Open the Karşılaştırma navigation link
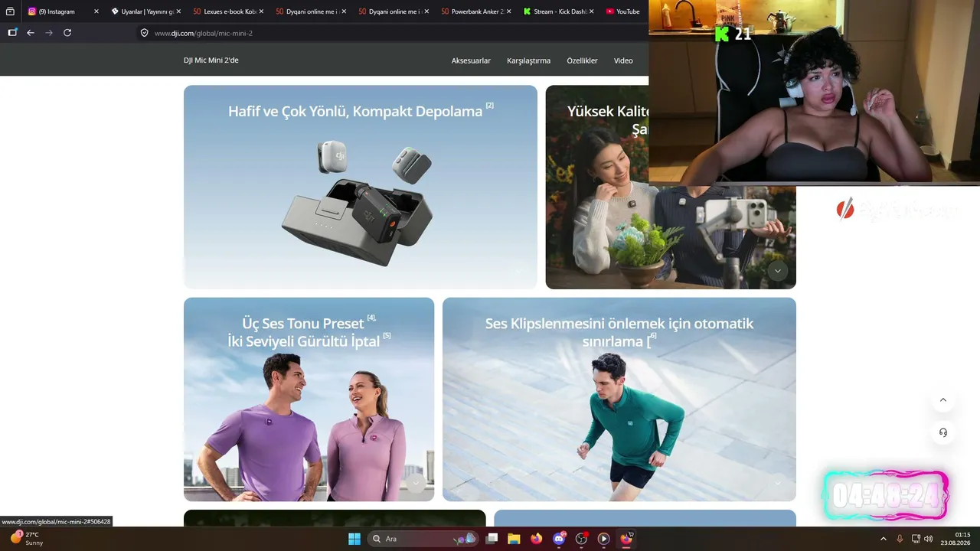The width and height of the screenshot is (980, 551). [528, 60]
